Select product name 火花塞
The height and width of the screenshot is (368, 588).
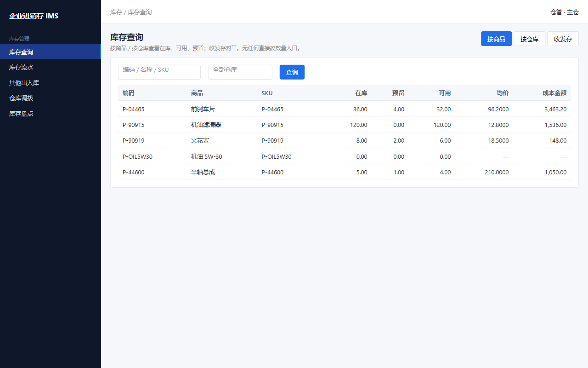click(x=200, y=140)
